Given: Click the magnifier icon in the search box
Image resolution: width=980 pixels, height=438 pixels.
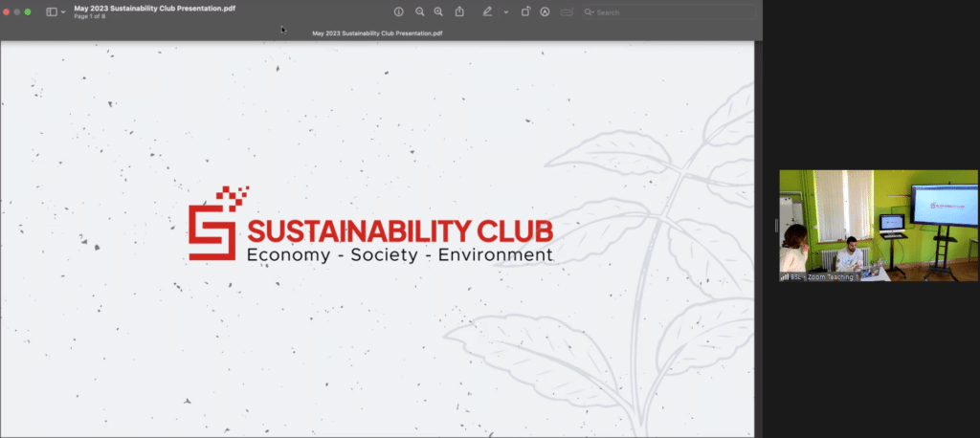Looking at the screenshot, I should click(x=590, y=12).
